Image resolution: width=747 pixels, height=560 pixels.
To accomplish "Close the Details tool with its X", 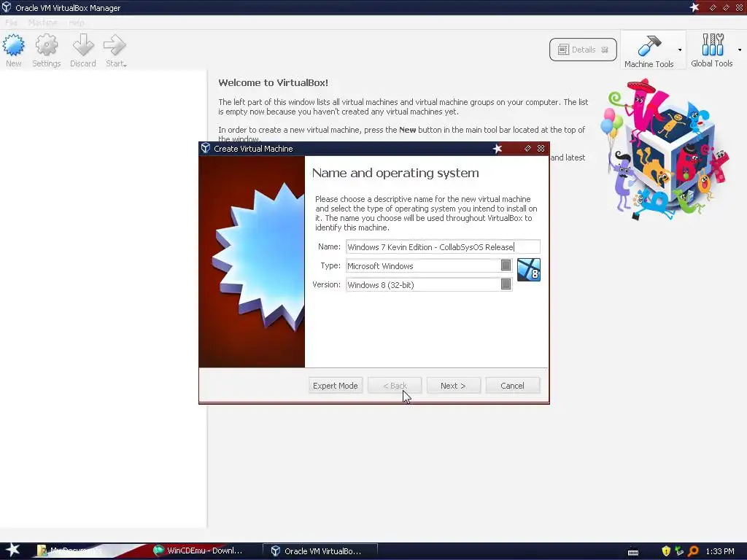I will (605, 50).
